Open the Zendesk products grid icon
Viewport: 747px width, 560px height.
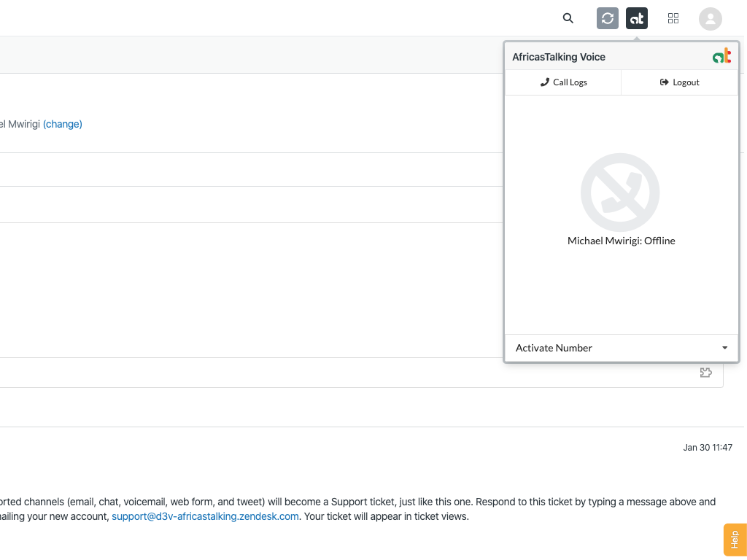[673, 18]
